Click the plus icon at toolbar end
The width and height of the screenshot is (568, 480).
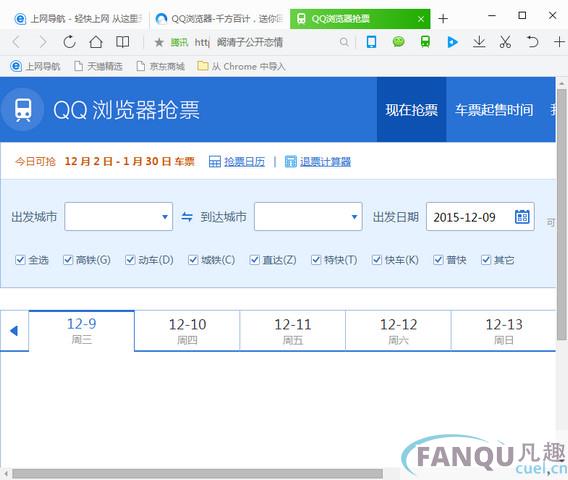[559, 42]
